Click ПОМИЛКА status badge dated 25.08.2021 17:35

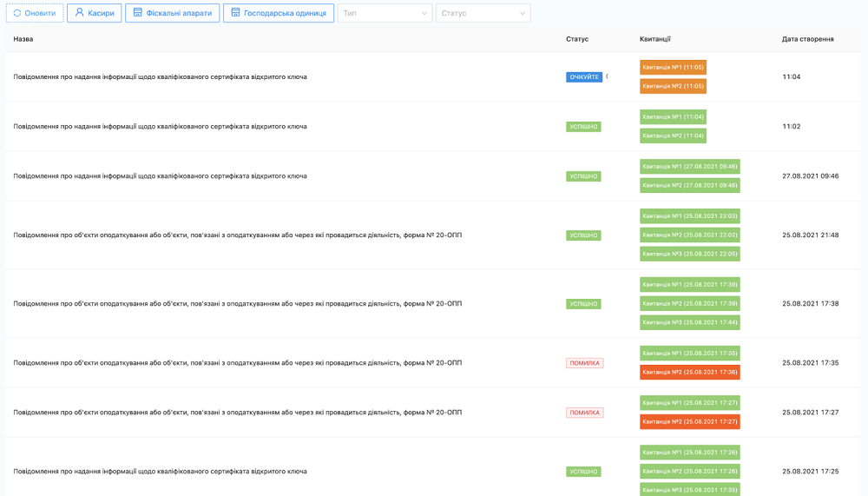(x=584, y=363)
